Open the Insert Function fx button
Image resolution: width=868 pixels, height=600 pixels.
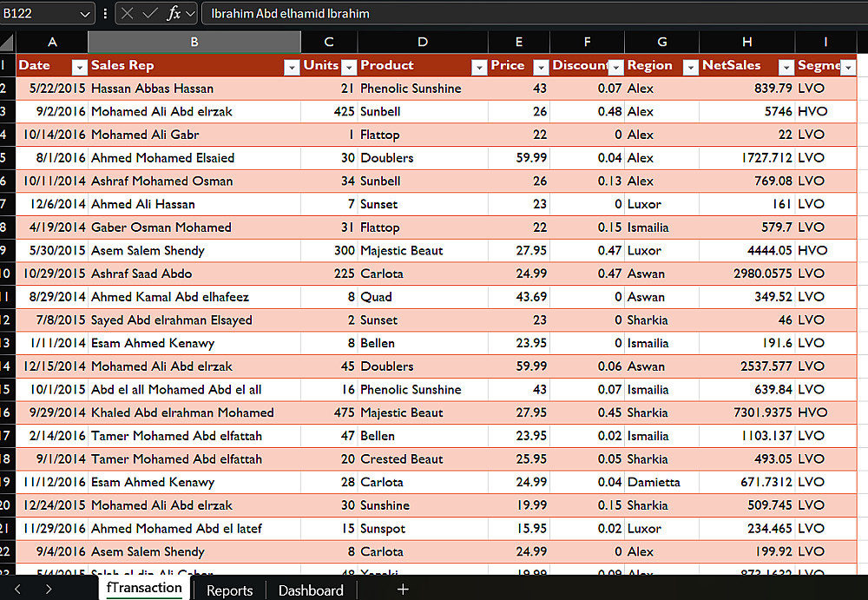click(x=174, y=13)
